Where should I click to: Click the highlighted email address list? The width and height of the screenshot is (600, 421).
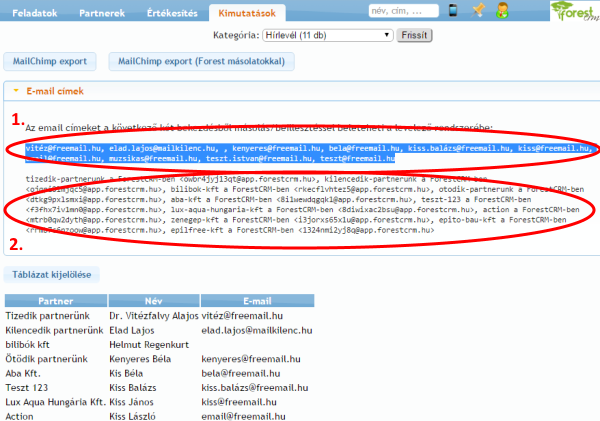click(300, 152)
